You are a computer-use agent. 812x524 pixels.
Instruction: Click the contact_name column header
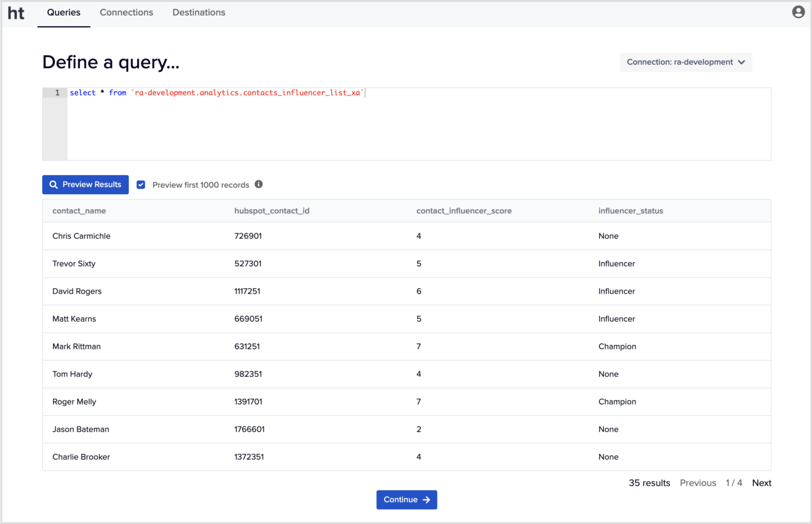pyautogui.click(x=79, y=211)
